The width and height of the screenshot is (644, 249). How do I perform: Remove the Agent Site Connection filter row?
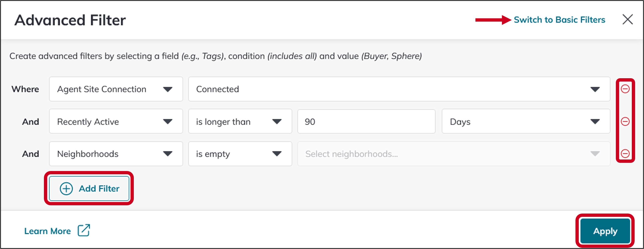pyautogui.click(x=625, y=89)
